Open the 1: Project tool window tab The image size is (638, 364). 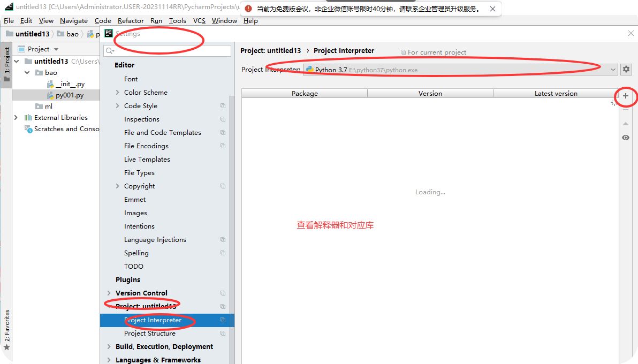coord(6,64)
